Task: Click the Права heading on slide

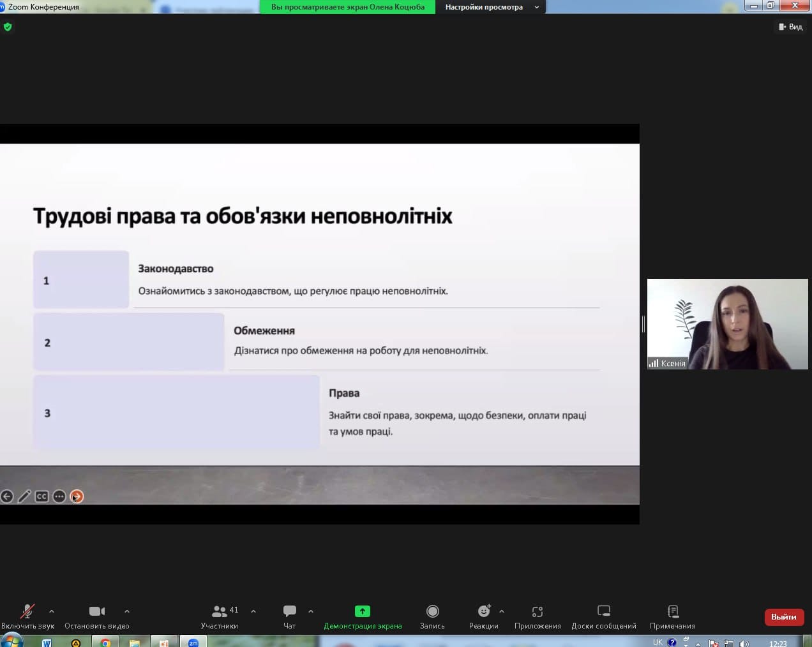Action: pyautogui.click(x=344, y=393)
